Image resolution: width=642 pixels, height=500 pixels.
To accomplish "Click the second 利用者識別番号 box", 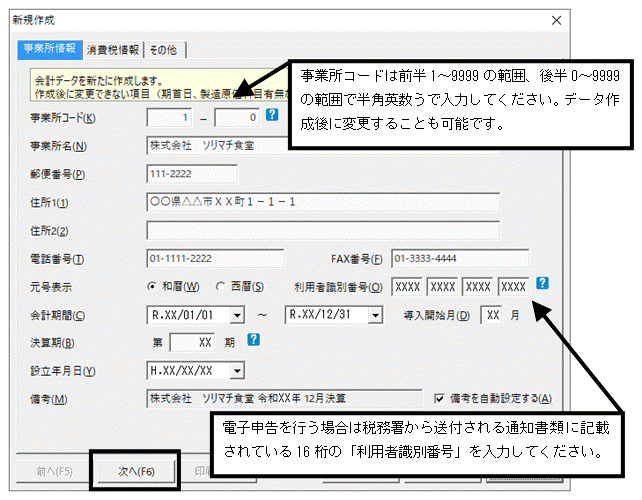I will tap(443, 287).
